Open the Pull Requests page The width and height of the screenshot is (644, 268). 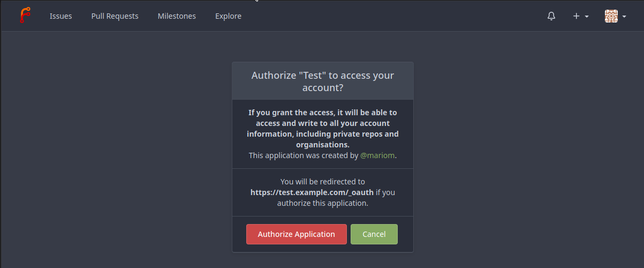(x=115, y=16)
